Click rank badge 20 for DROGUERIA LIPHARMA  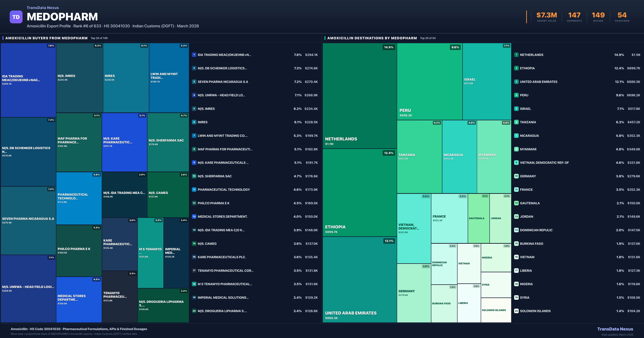tap(194, 311)
